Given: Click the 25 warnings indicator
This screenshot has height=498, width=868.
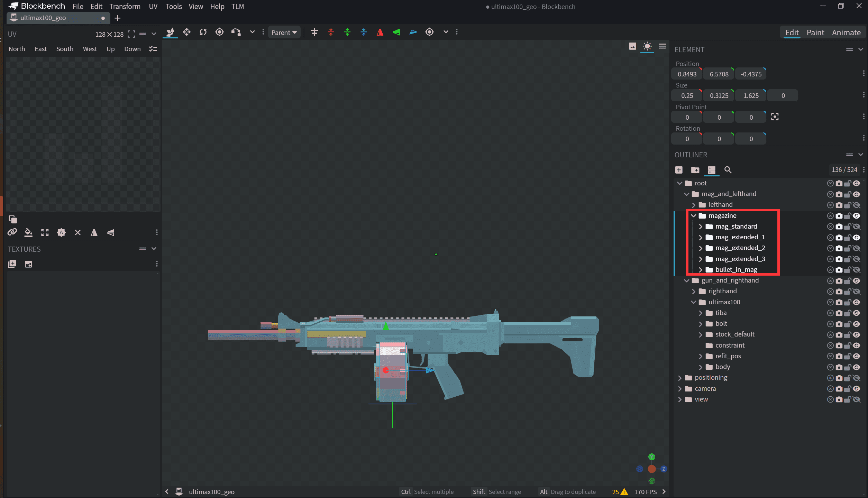Looking at the screenshot, I should tap(620, 492).
